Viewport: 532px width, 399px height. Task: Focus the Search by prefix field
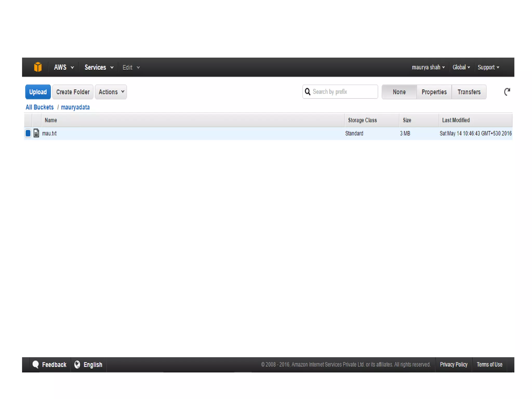[343, 92]
